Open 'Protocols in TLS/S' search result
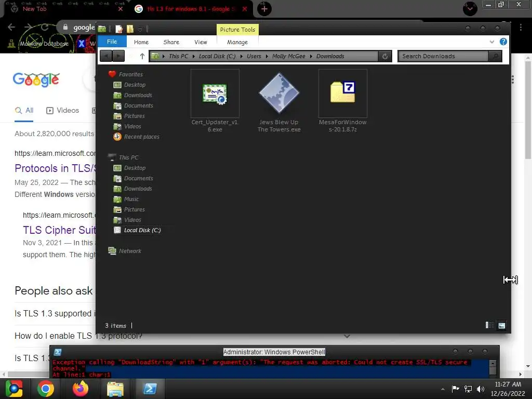 [x=55, y=168]
